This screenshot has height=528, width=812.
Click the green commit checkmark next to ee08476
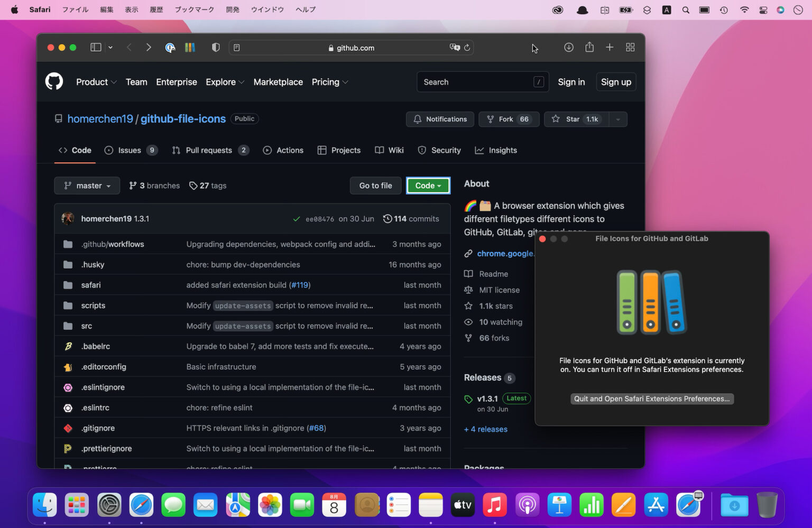(x=296, y=218)
